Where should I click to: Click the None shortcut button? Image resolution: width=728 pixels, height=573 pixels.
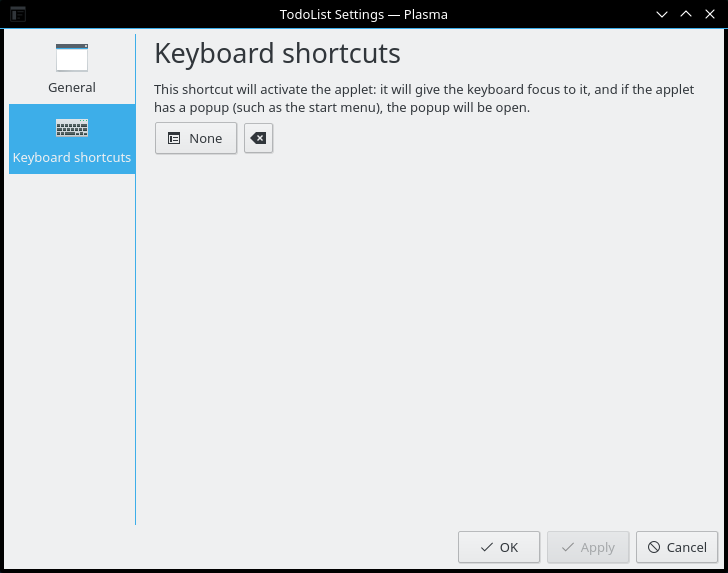coord(196,138)
